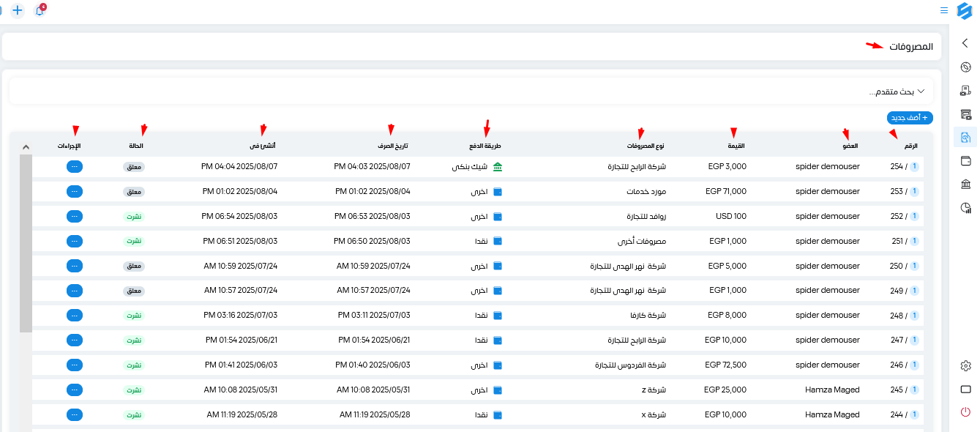Expand the advanced search panel (بحث متقدم)
The image size is (980, 432).
[471, 92]
